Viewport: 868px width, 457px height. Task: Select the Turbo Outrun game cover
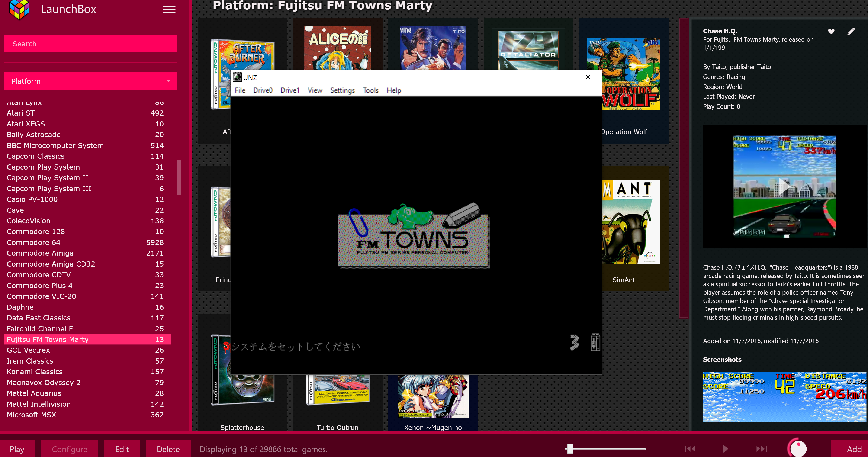point(338,389)
